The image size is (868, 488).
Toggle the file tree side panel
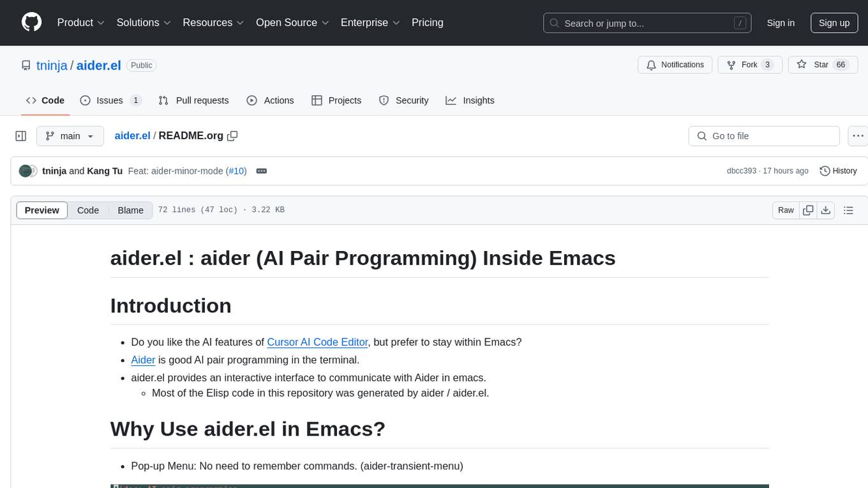pyautogui.click(x=21, y=136)
